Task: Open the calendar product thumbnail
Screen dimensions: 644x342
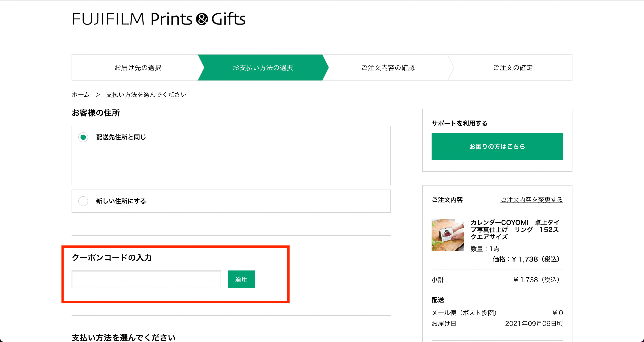Action: click(x=447, y=235)
